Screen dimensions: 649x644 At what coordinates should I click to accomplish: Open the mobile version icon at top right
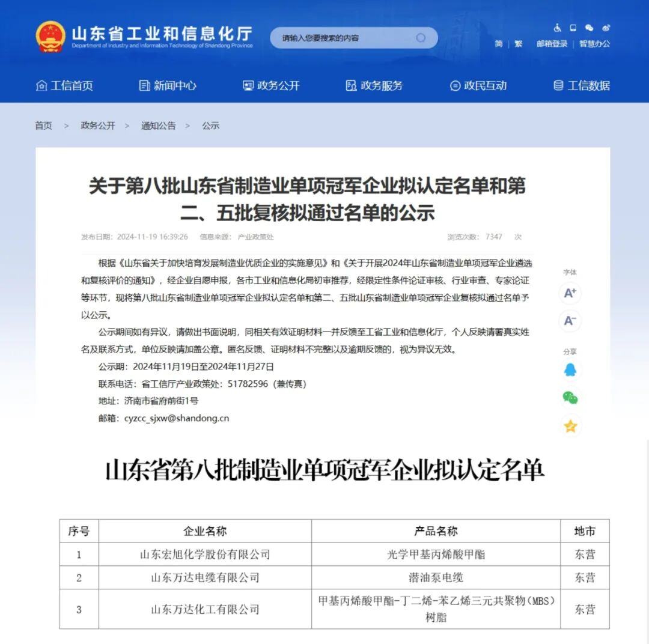573,28
